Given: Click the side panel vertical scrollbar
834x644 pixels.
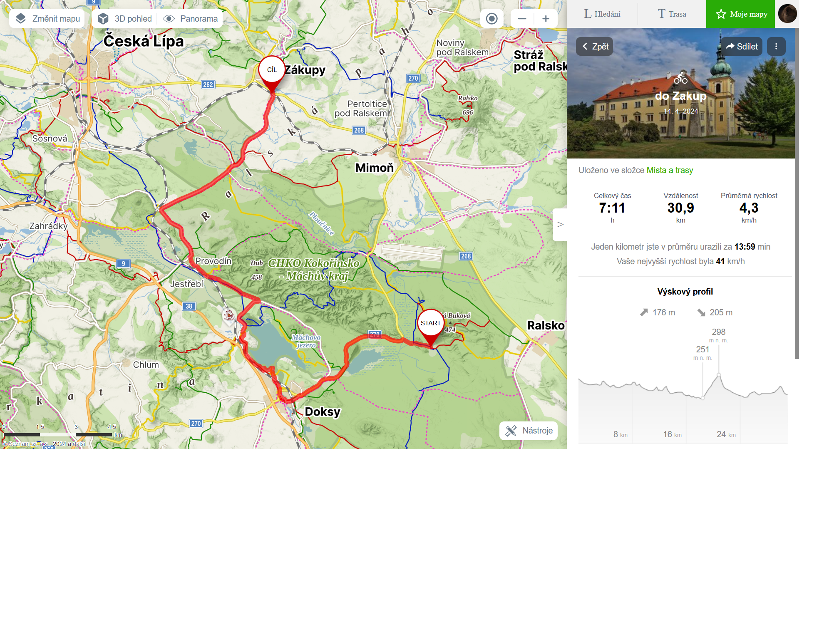Looking at the screenshot, I should point(797,193).
